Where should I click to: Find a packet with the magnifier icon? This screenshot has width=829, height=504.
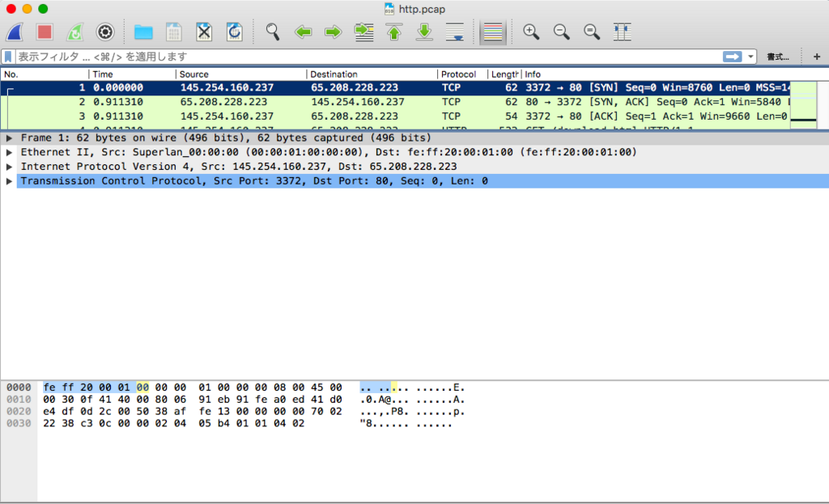click(x=272, y=32)
